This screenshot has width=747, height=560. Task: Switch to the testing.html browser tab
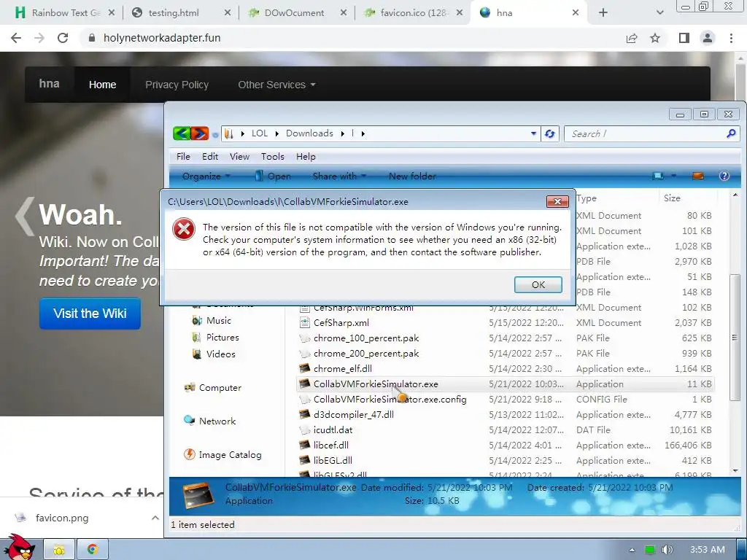click(x=181, y=13)
